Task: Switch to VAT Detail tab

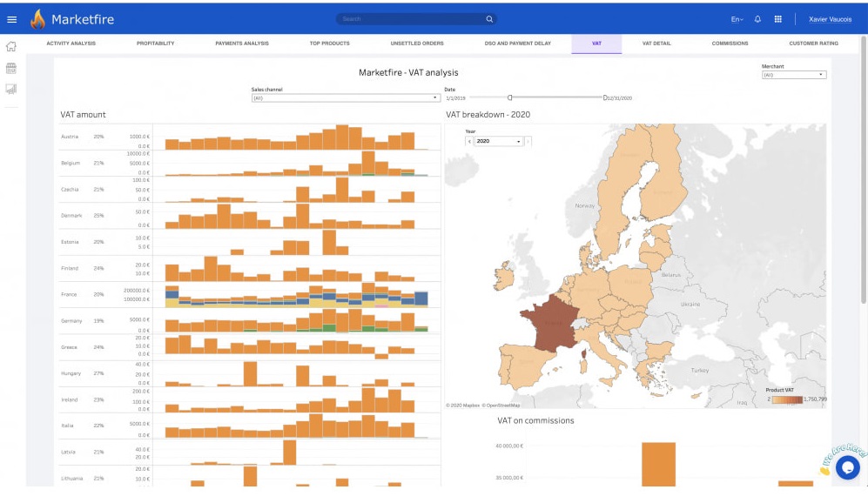Action: pos(656,44)
